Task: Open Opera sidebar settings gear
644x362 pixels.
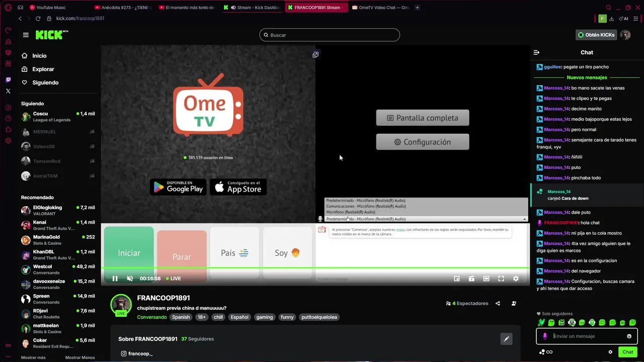Action: click(x=8, y=141)
